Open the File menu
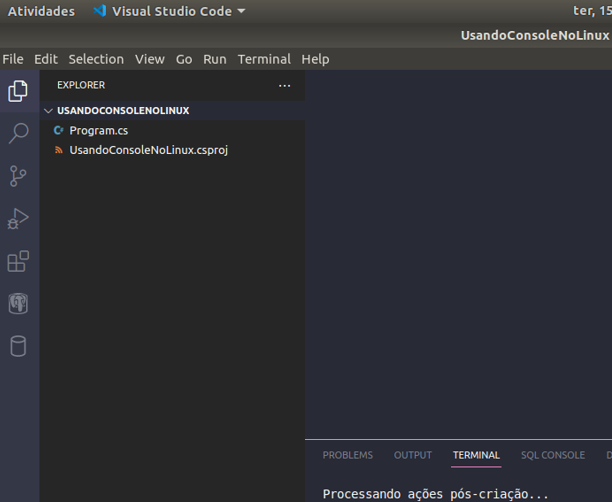The height and width of the screenshot is (502, 612). click(13, 59)
